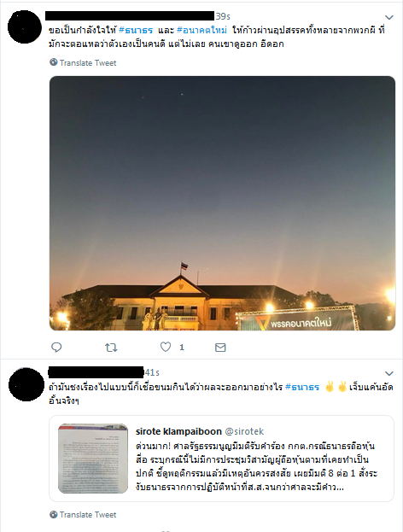
Task: Retweet the first tweet with the sky photo
Action: tap(111, 347)
